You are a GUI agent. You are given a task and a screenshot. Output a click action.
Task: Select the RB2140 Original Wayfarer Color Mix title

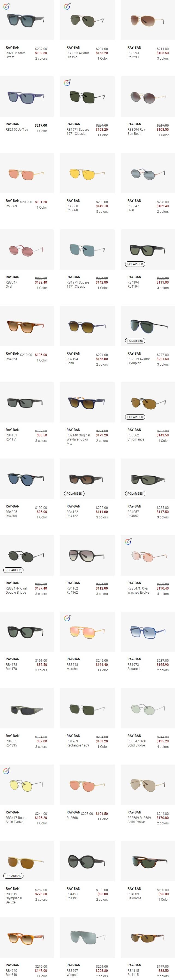coord(78,439)
